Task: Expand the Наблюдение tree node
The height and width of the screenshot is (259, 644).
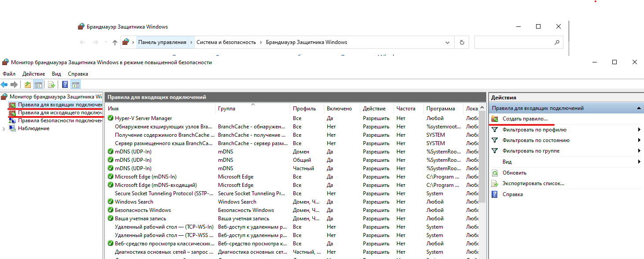Action: pyautogui.click(x=4, y=128)
